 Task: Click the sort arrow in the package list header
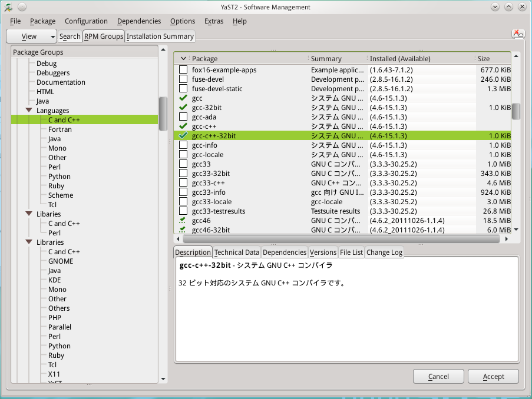point(183,59)
